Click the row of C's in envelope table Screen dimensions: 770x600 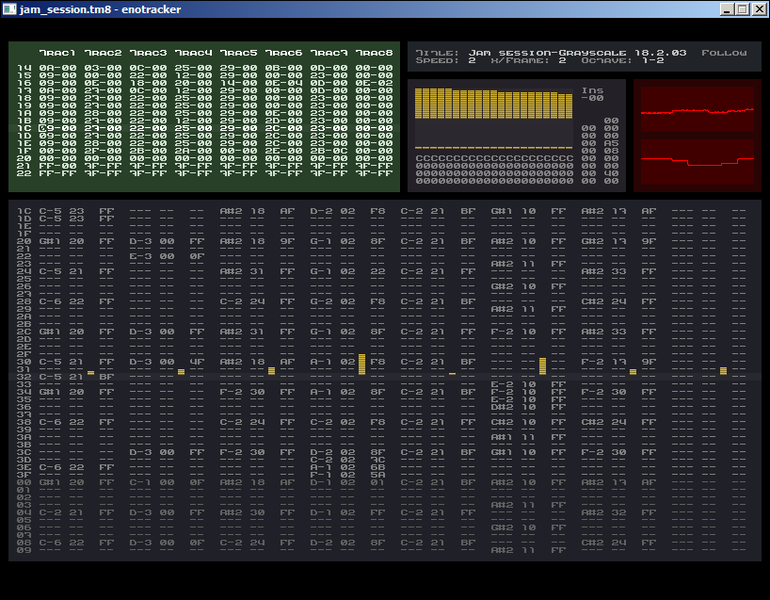(494, 158)
